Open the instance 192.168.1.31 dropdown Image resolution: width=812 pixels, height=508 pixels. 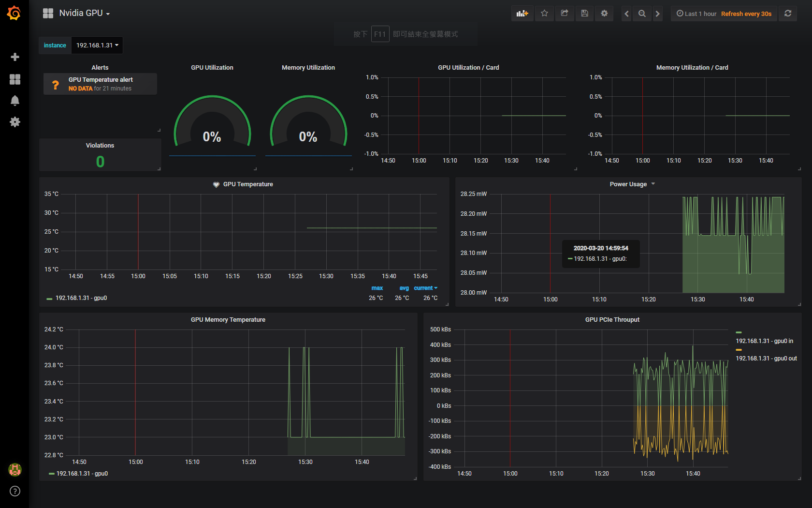(97, 45)
